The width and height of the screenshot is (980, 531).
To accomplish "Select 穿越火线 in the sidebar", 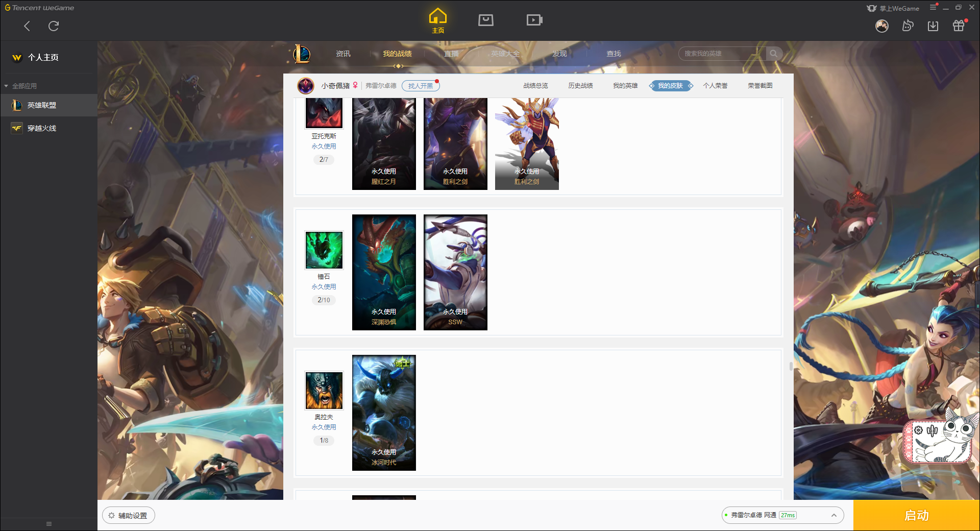I will pos(48,128).
